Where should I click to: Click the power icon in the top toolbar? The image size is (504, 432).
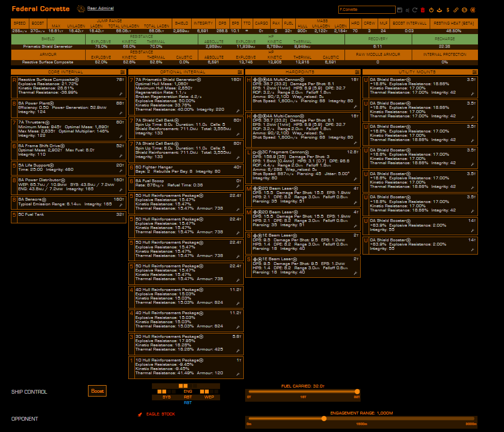tap(431, 10)
